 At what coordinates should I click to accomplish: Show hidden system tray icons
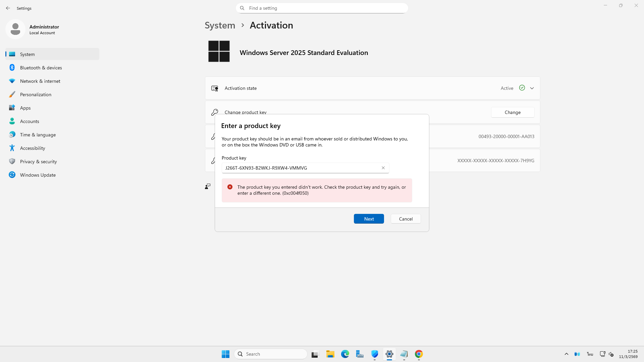click(566, 354)
